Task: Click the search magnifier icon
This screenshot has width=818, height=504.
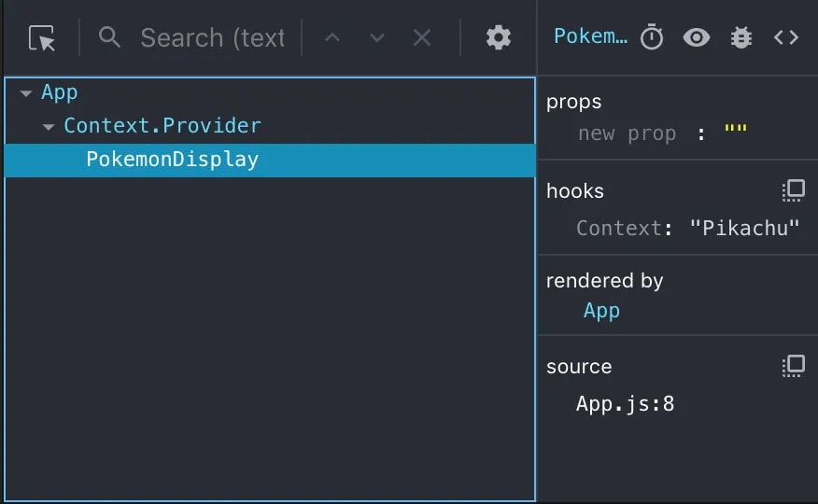Action: pyautogui.click(x=109, y=37)
